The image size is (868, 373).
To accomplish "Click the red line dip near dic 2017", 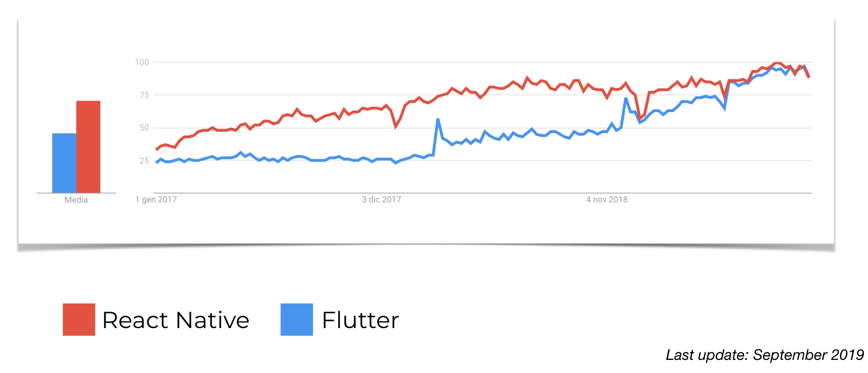I will pyautogui.click(x=396, y=126).
